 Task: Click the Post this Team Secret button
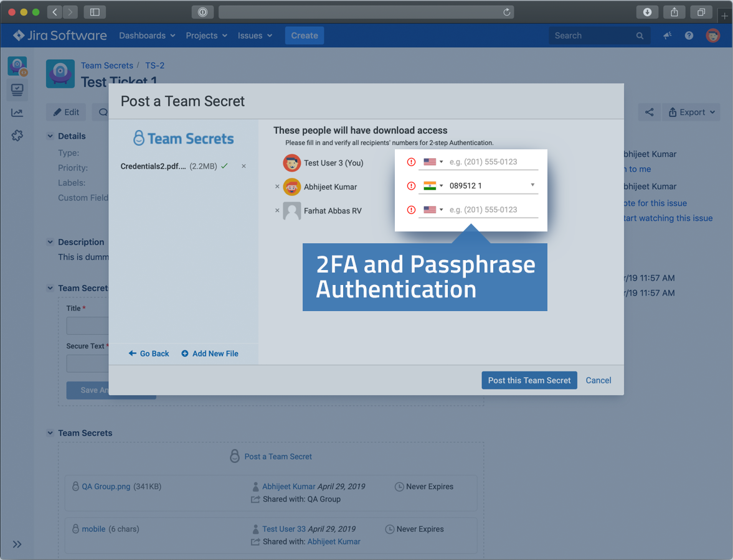pos(529,380)
